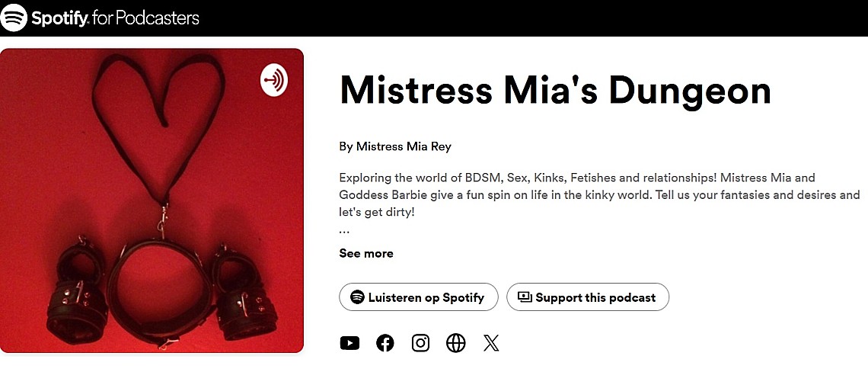This screenshot has height=372, width=868.
Task: Open the website globe icon link
Action: (x=456, y=343)
